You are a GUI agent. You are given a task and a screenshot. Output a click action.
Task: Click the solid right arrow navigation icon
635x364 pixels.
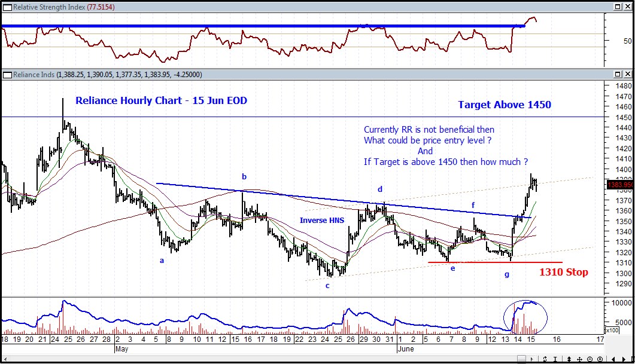click(624, 359)
